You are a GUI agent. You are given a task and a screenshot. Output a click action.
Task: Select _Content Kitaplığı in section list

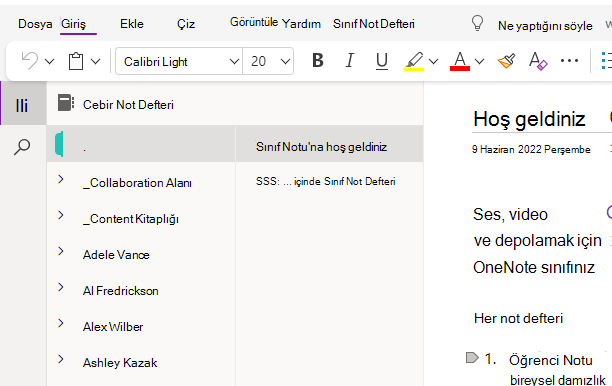click(131, 219)
